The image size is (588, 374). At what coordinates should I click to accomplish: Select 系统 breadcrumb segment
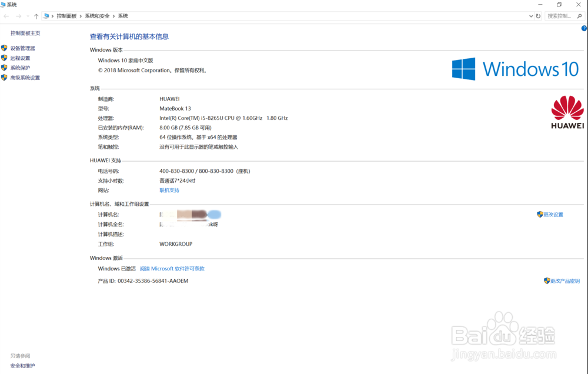[123, 16]
